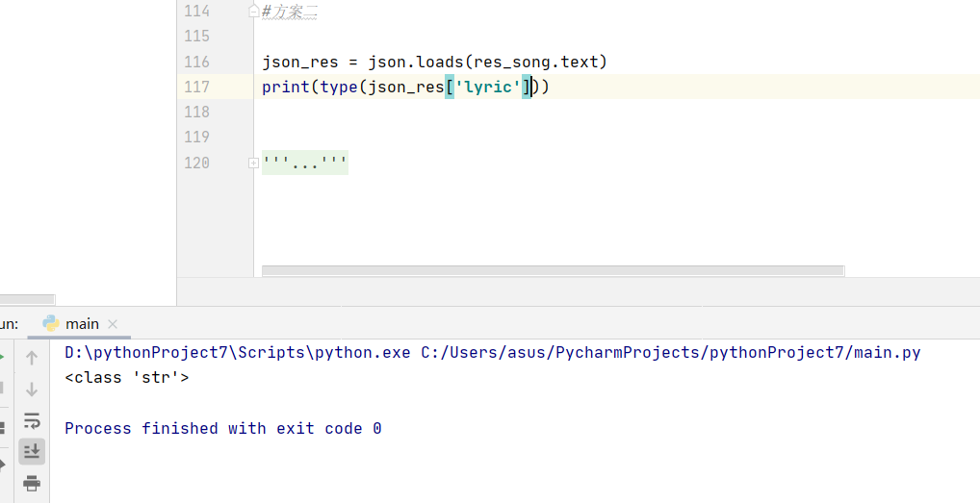Click the highlighted opening square bracket

[450, 87]
